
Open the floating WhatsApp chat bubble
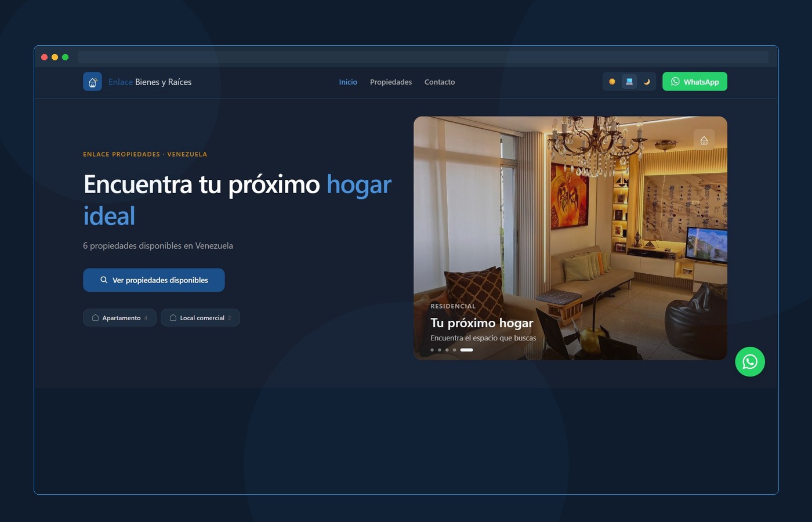(750, 362)
